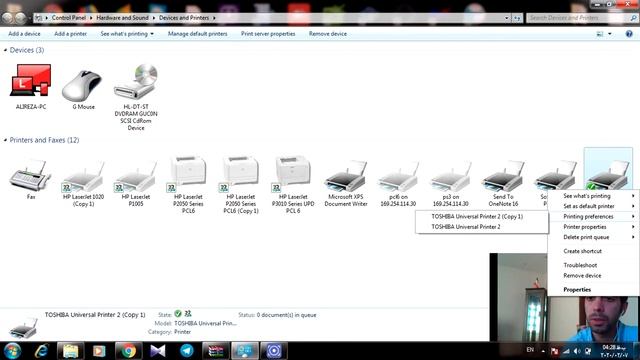640x360 pixels.
Task: Click the EN language indicator in taskbar
Action: pyautogui.click(x=530, y=350)
